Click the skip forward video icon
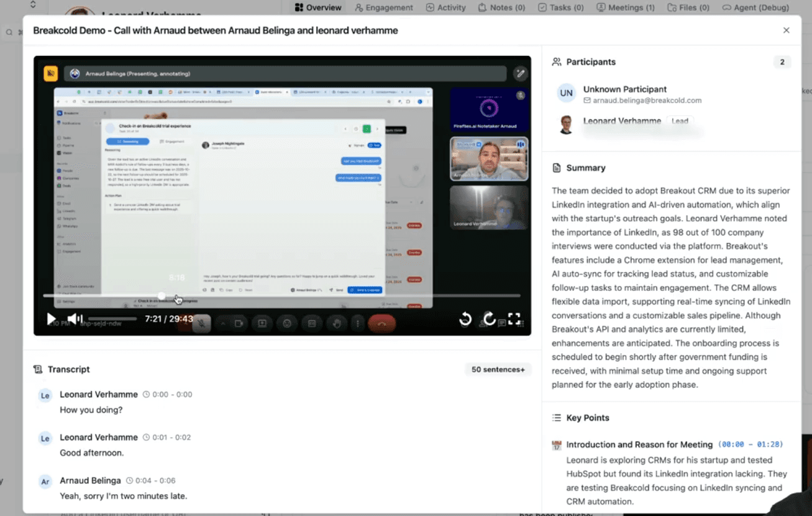The height and width of the screenshot is (516, 812). (x=490, y=320)
